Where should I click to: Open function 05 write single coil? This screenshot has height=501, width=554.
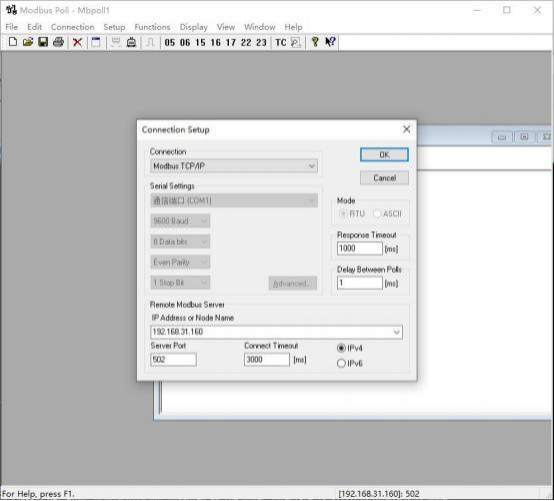170,43
